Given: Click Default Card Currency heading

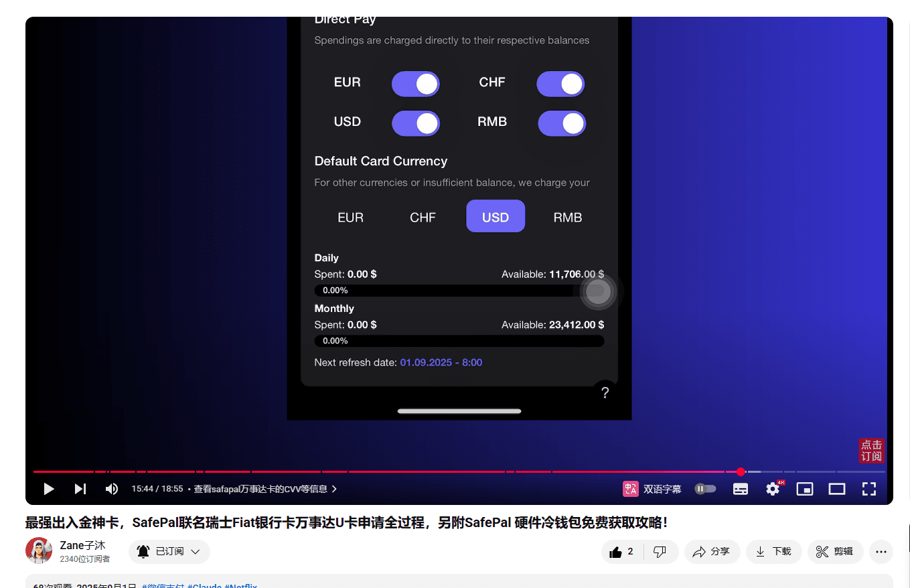Looking at the screenshot, I should click(381, 161).
